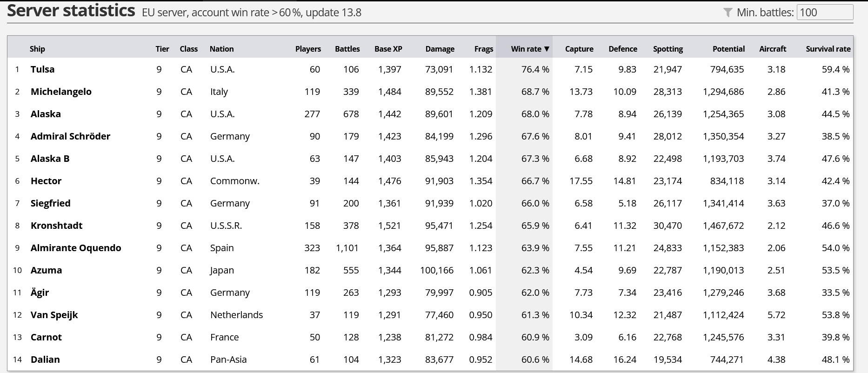Edit the Min. battles input field
This screenshot has width=868, height=373.
point(825,12)
